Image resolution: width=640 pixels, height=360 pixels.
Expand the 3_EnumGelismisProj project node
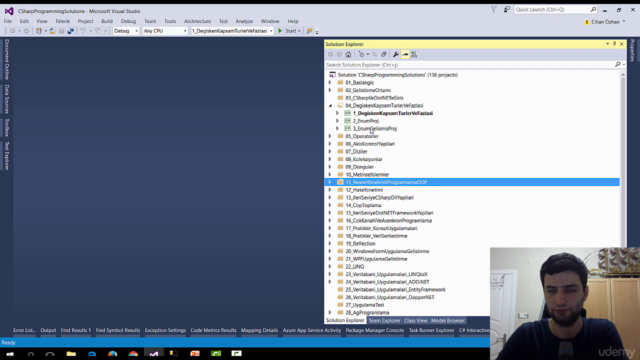(338, 129)
